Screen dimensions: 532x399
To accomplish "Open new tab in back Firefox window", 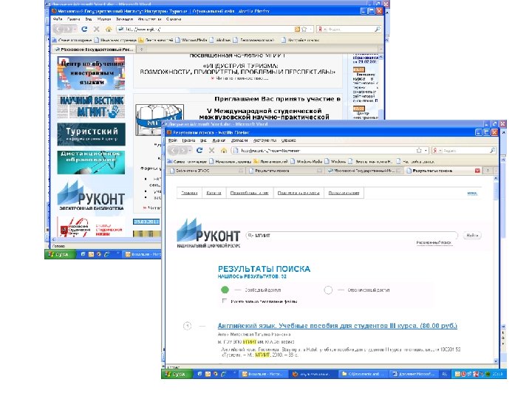I will click(x=141, y=50).
